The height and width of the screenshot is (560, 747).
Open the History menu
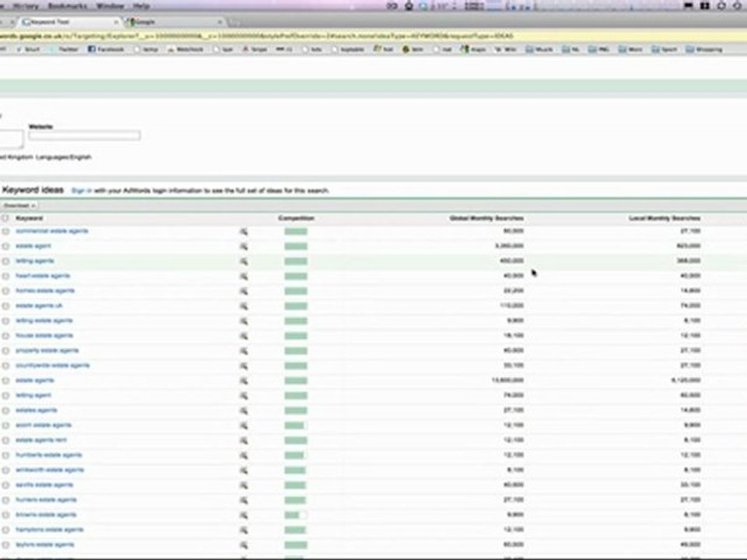click(x=26, y=6)
